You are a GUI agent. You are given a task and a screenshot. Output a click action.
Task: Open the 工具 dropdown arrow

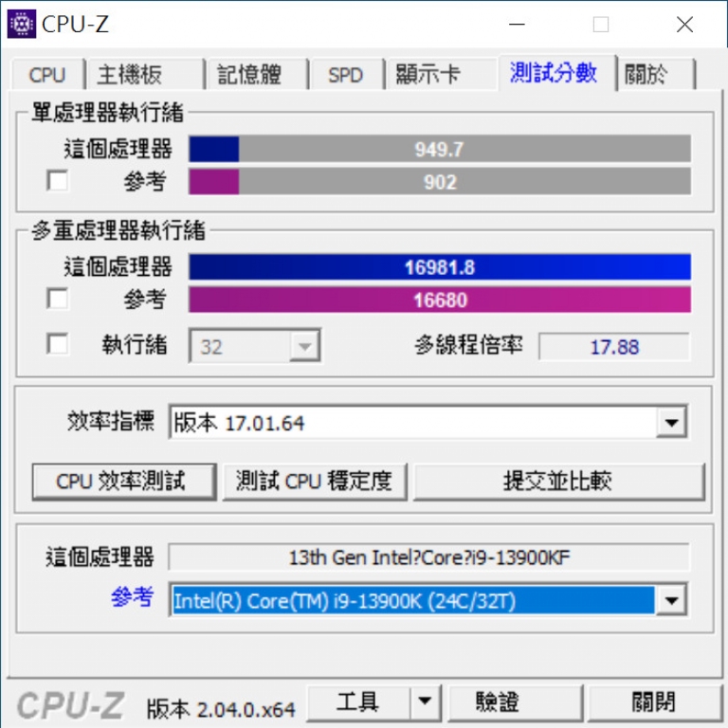(x=425, y=701)
